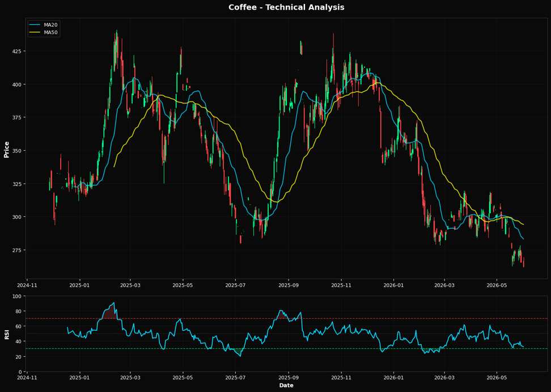Viewport: 551px width, 392px height.
Task: Click the 20 tick on the RSI axis
Action: coord(20,356)
